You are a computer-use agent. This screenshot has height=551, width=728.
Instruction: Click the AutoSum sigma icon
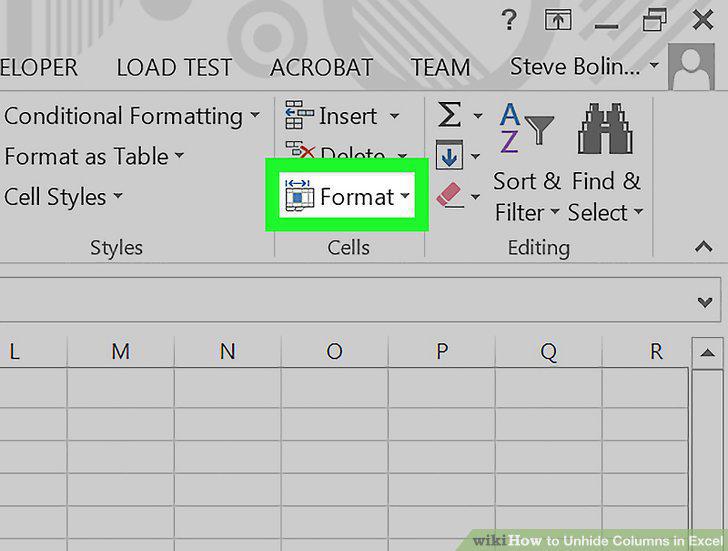click(449, 114)
